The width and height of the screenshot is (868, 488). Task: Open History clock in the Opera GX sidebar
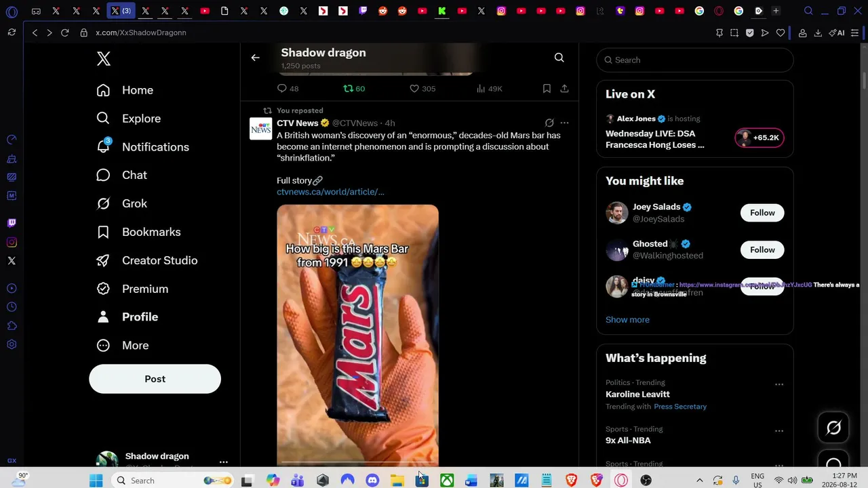[x=12, y=307]
